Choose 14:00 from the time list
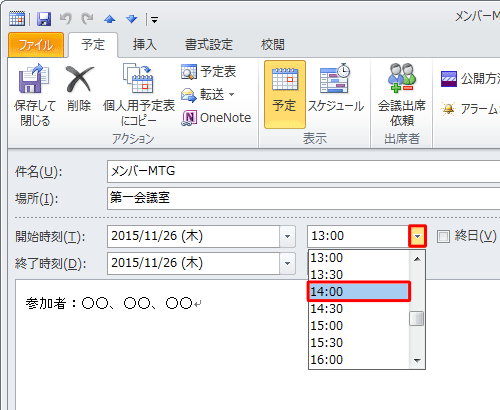500x410 pixels. [x=359, y=292]
